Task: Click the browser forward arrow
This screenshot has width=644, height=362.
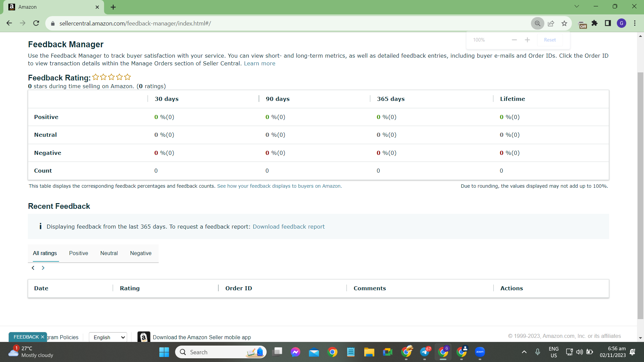Action: 22,23
